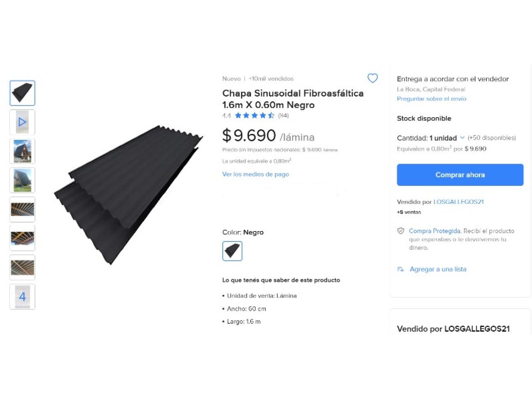Click Agregar a una lista link
This screenshot has height=399, width=532.
pyautogui.click(x=438, y=269)
